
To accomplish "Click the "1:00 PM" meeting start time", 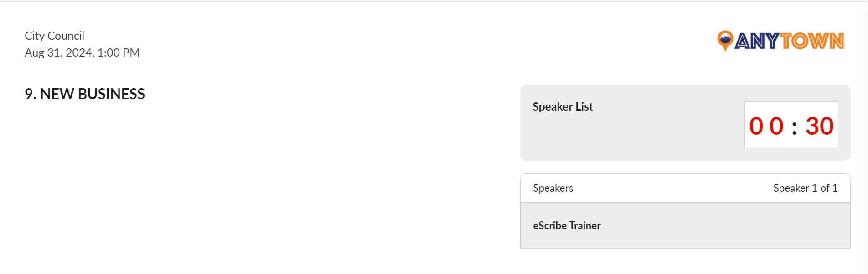I will click(119, 53).
